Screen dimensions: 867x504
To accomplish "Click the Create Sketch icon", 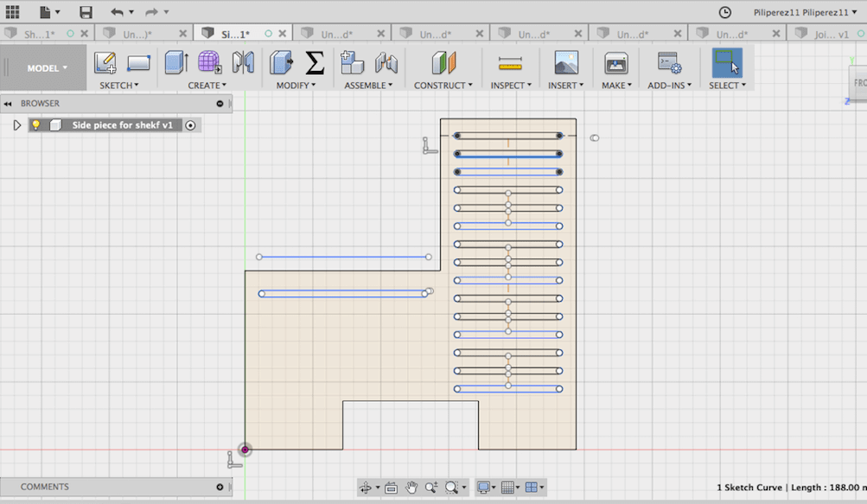I will 105,63.
